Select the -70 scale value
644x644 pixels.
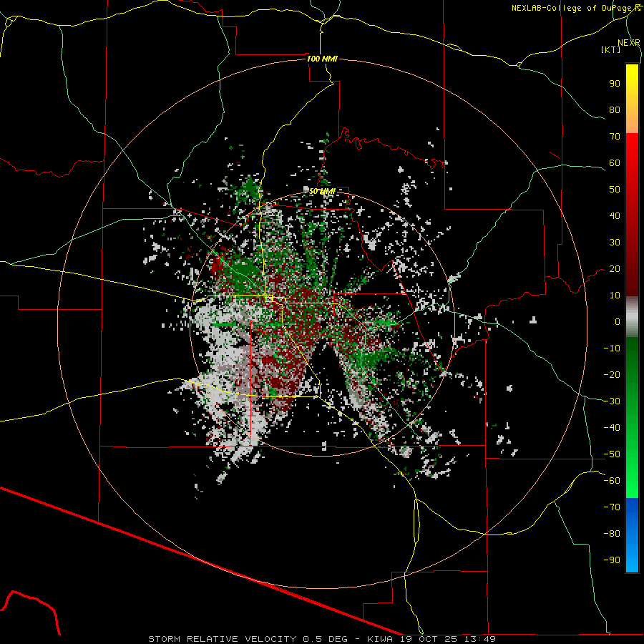coord(612,507)
